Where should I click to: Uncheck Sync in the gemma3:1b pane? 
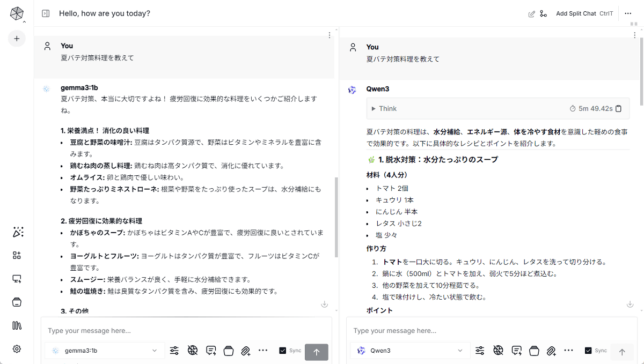(283, 351)
